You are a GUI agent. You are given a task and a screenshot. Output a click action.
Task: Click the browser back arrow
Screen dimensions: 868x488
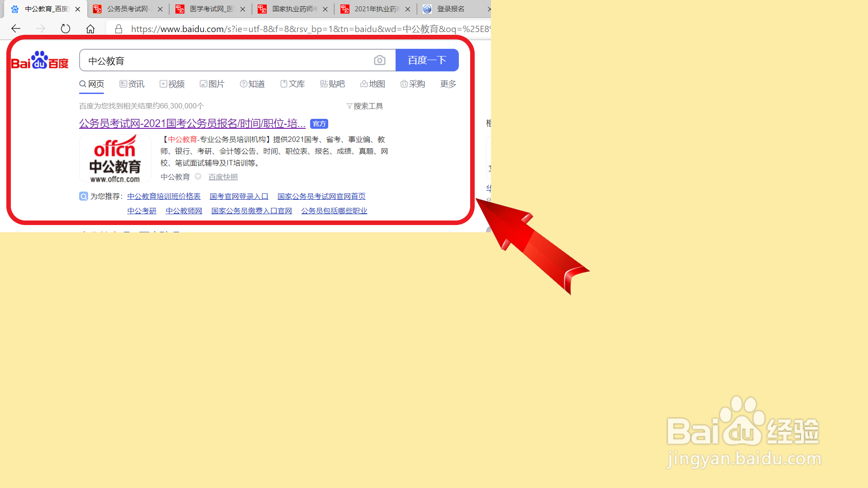click(x=16, y=29)
